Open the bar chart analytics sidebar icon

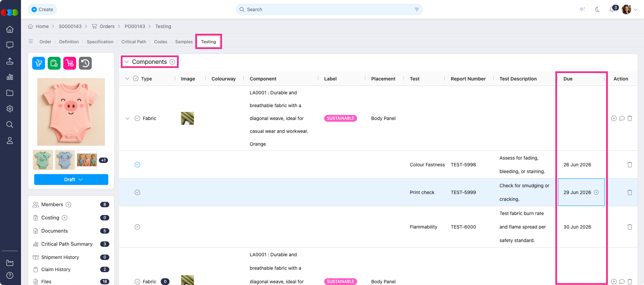click(x=10, y=77)
